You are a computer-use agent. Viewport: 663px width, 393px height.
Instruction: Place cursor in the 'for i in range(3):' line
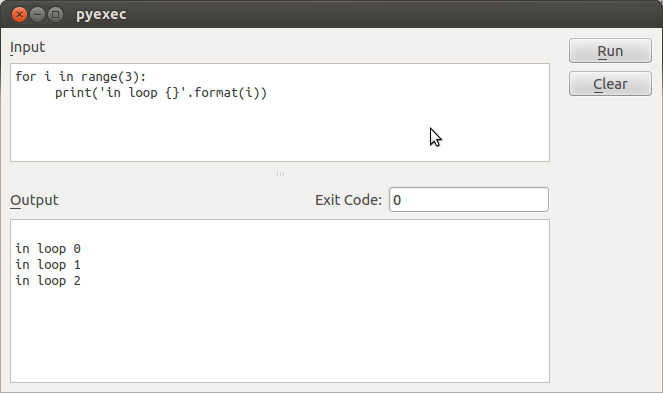pos(81,77)
